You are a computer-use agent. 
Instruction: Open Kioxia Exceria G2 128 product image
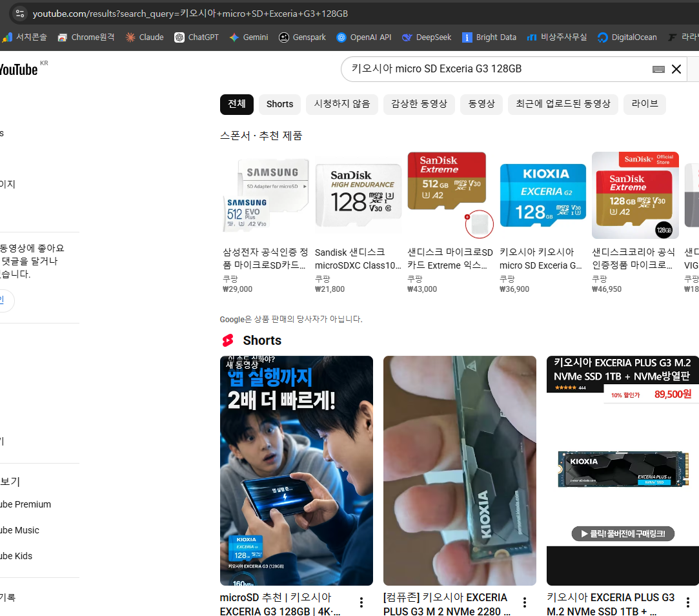(x=543, y=196)
